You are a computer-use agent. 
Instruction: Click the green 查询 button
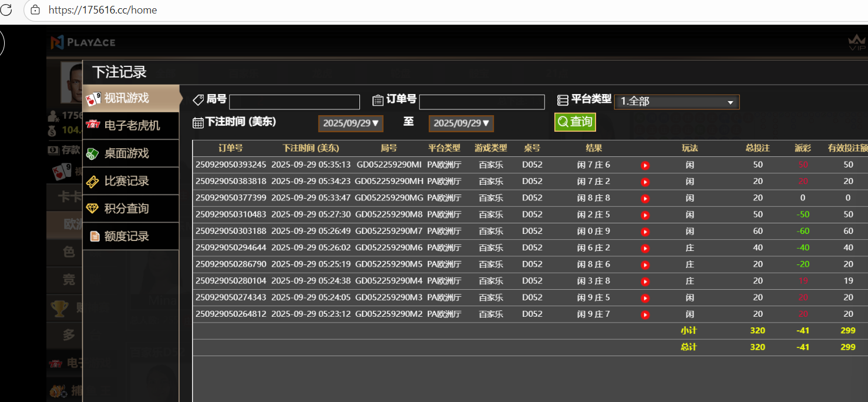(575, 122)
